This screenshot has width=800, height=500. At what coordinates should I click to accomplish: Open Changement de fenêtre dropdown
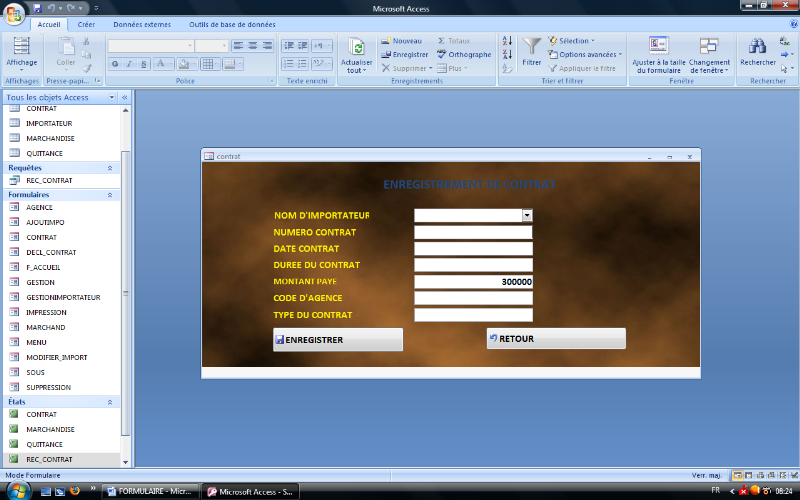coord(709,55)
